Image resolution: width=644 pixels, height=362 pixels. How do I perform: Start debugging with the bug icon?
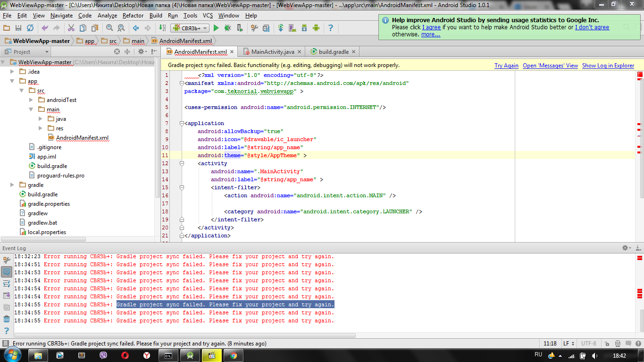click(x=228, y=28)
